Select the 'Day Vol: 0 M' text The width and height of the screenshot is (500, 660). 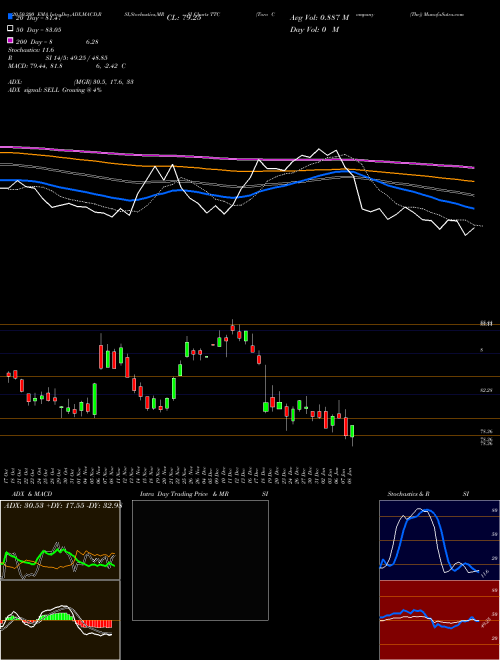314,29
